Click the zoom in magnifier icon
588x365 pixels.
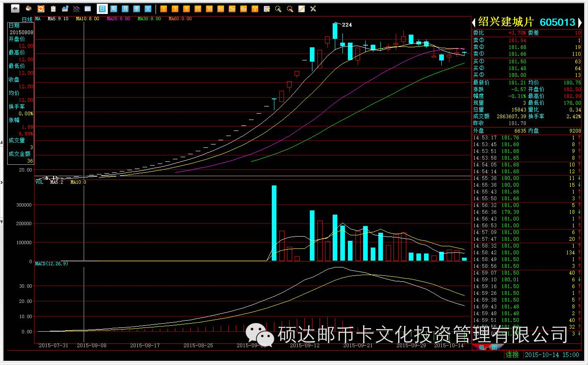point(278,8)
